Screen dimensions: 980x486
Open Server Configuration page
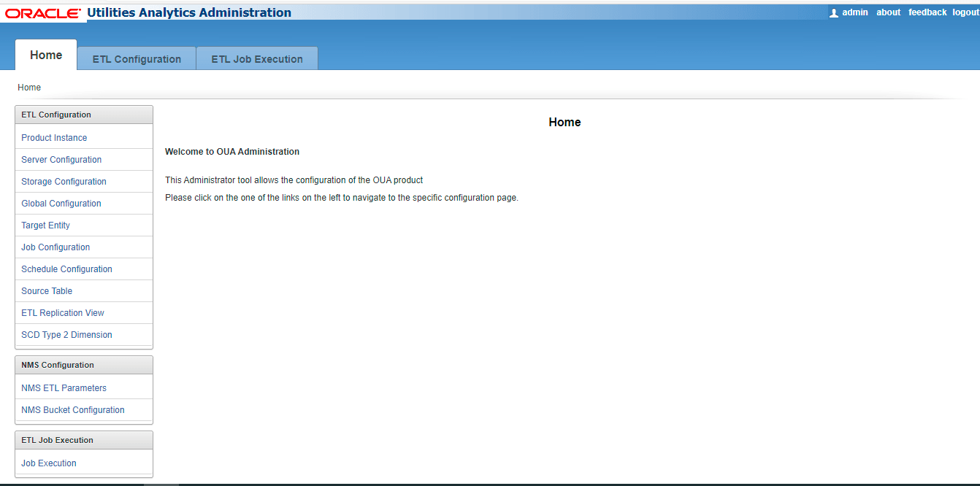tap(61, 159)
